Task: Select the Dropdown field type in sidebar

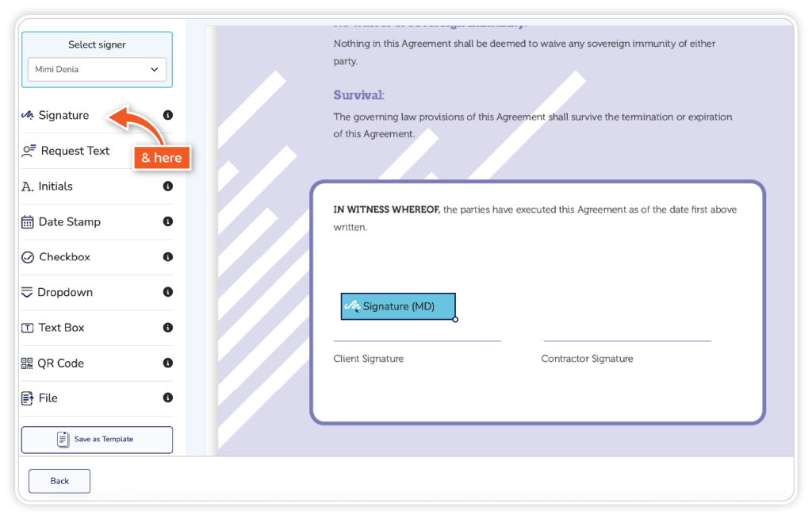Action: click(65, 293)
